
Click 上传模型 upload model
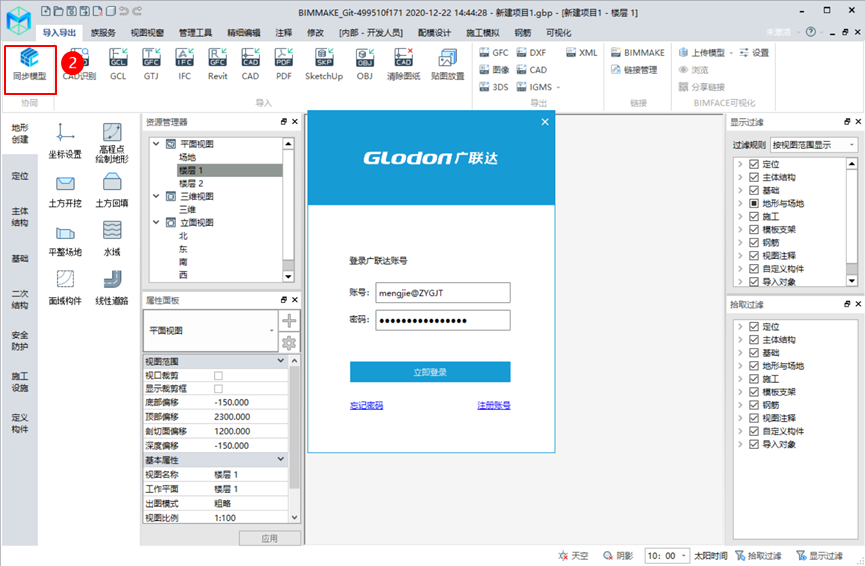point(702,52)
